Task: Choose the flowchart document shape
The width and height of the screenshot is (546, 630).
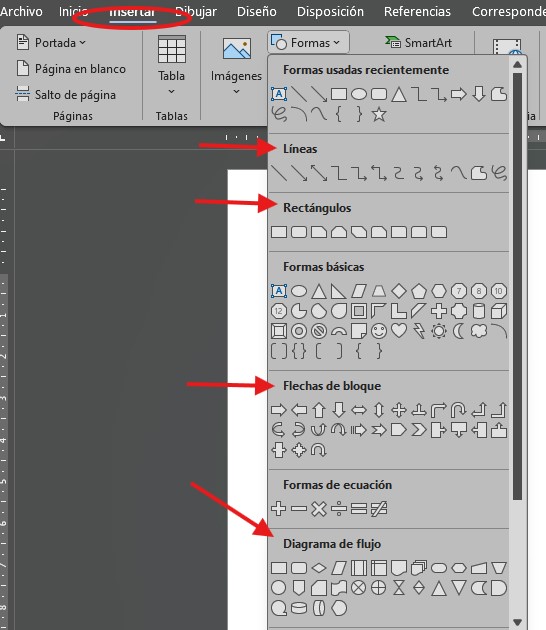Action: click(x=399, y=568)
